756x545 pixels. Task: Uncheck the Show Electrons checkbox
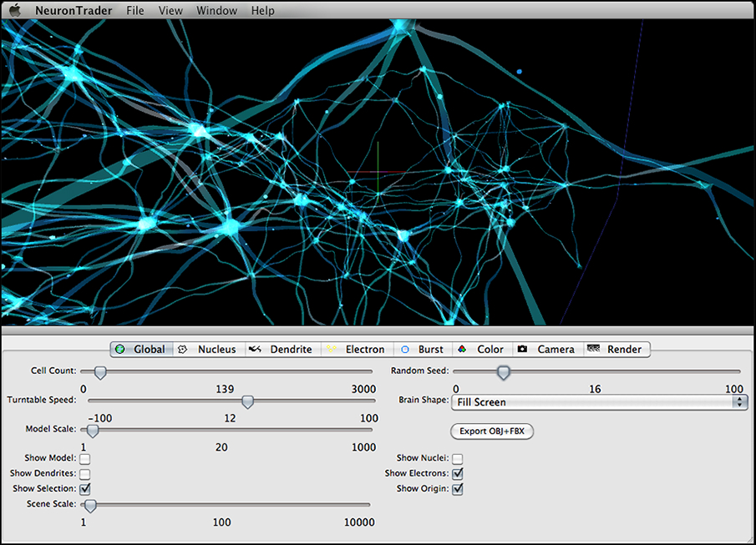pyautogui.click(x=458, y=474)
